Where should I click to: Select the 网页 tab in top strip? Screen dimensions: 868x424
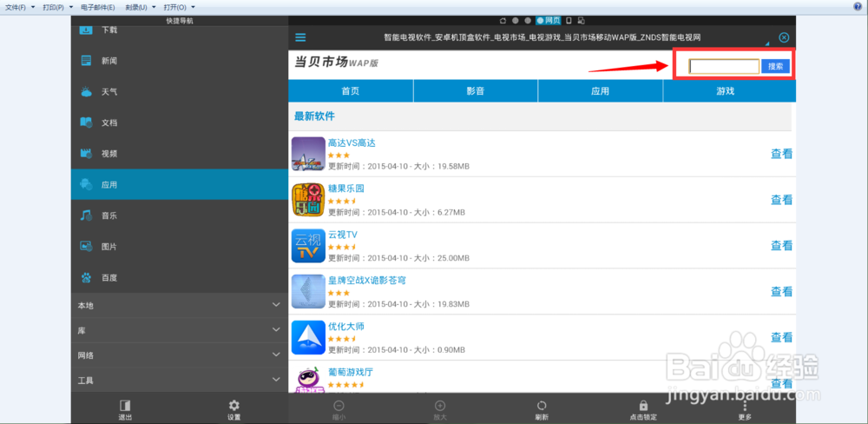tap(549, 21)
